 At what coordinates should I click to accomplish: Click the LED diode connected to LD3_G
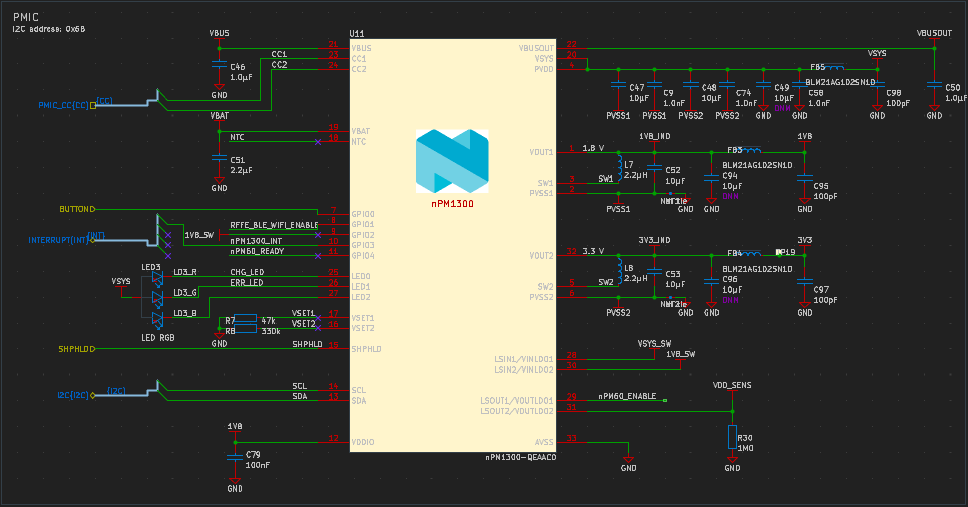(x=157, y=300)
